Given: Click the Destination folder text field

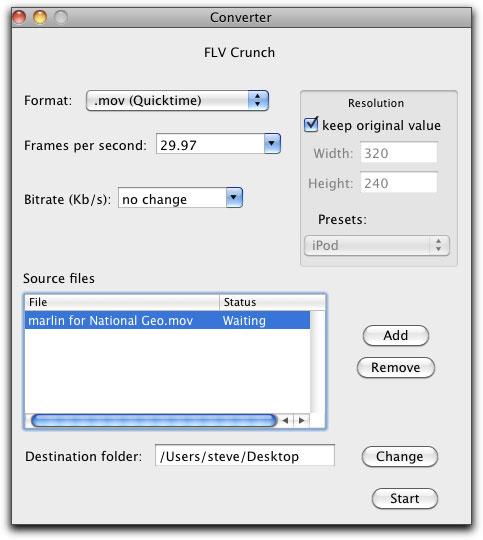Looking at the screenshot, I should coord(245,455).
